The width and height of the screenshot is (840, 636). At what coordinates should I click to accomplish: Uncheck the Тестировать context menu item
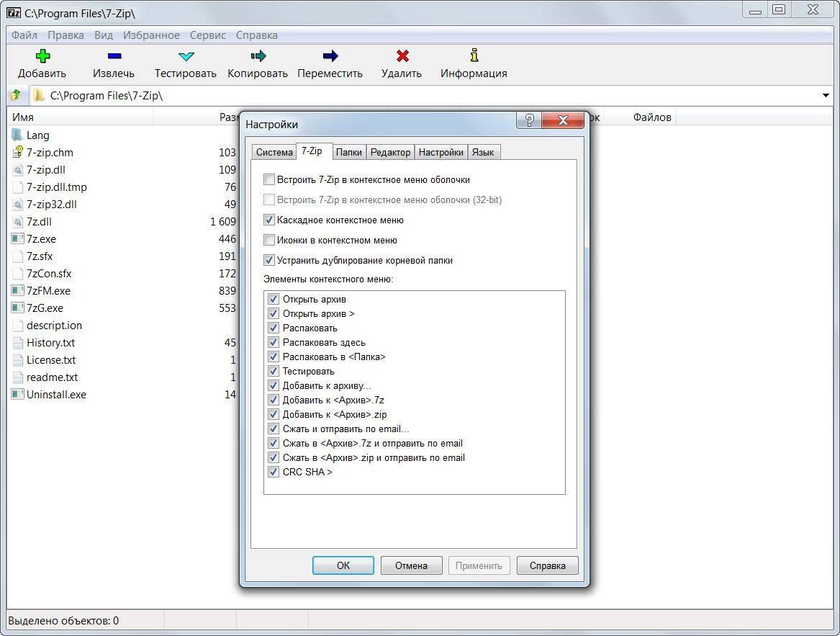(x=274, y=371)
